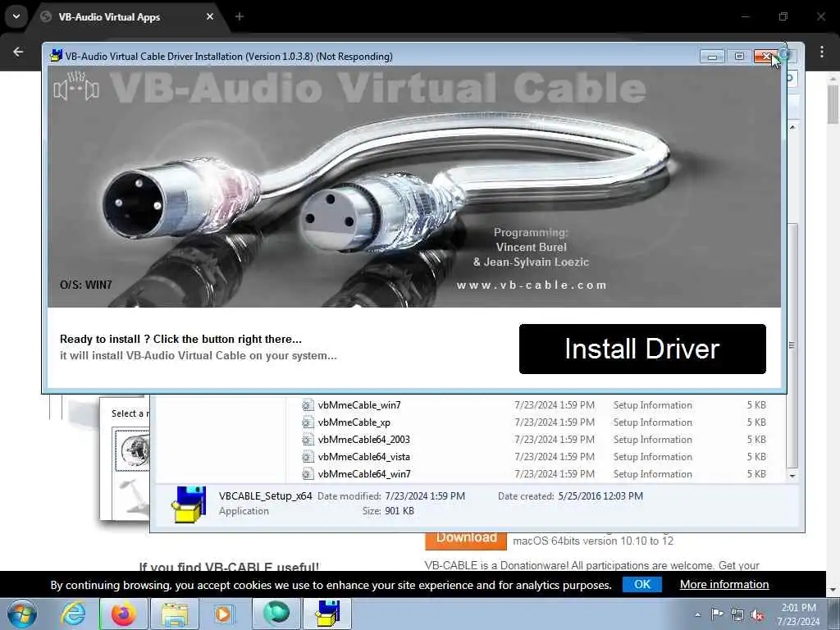Open Windows Explorer from the taskbar
This screenshot has height=630, width=840.
[175, 614]
